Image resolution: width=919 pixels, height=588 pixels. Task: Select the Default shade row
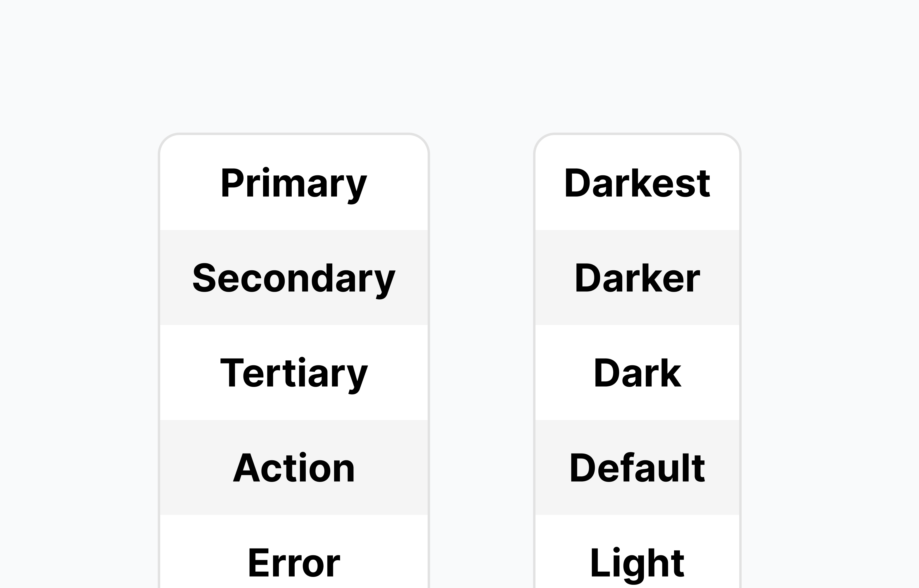(637, 468)
